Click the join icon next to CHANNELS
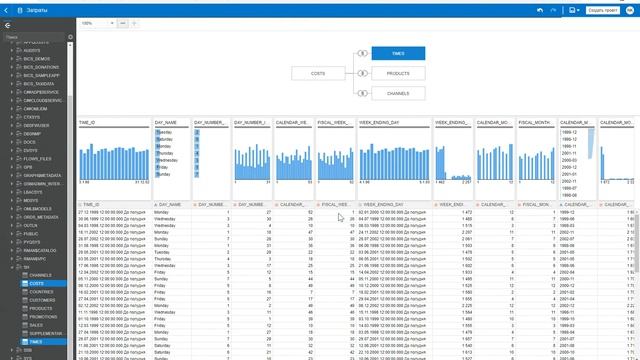This screenshot has width=640, height=360. [362, 93]
